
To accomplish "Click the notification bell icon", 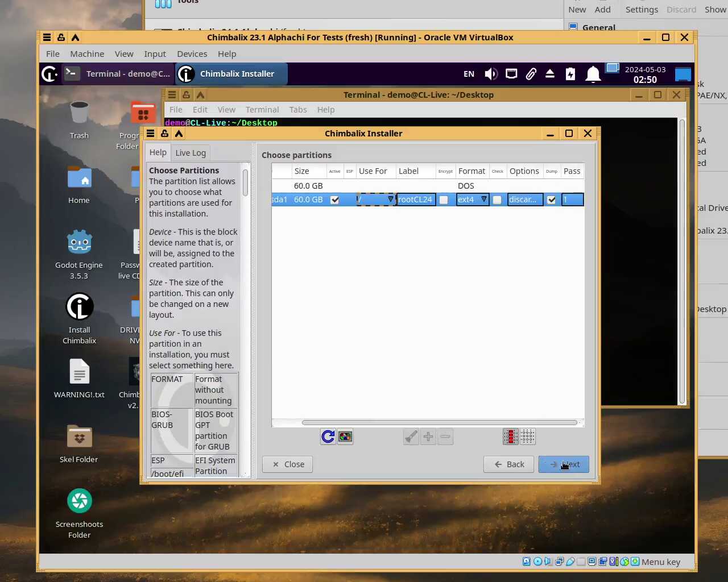I will (593, 74).
